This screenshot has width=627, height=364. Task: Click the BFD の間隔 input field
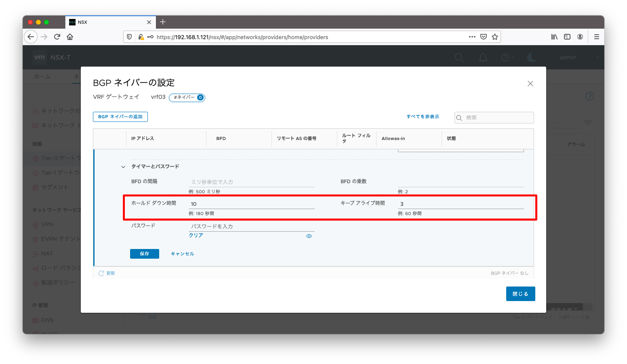[x=251, y=182]
